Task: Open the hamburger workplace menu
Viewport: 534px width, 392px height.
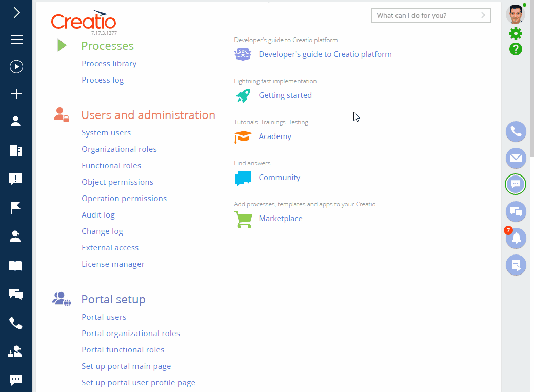Action: (16, 40)
